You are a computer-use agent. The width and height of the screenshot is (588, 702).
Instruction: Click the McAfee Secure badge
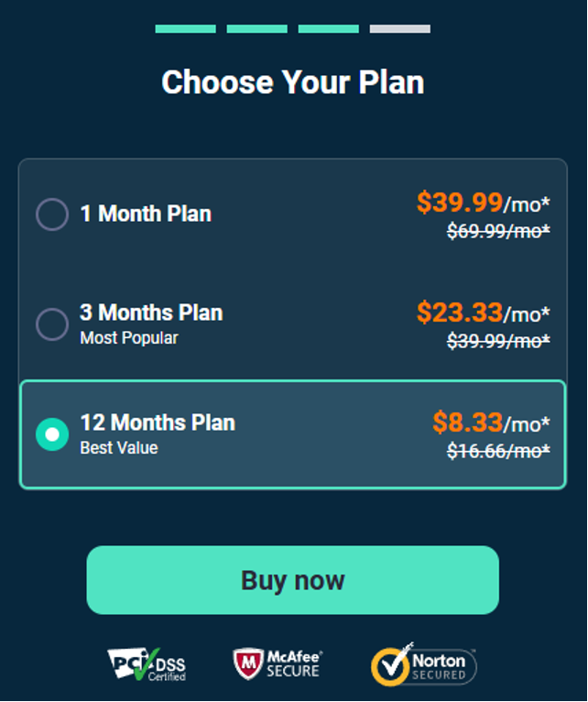(278, 664)
